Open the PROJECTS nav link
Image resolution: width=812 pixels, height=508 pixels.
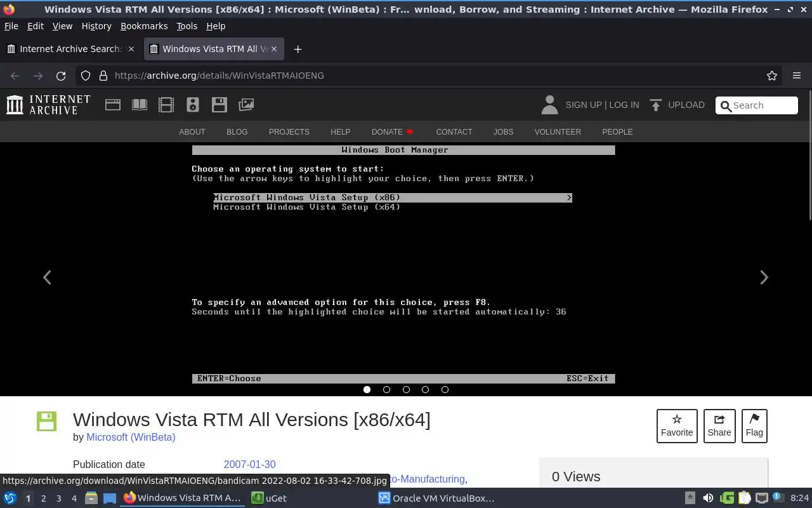tap(289, 132)
